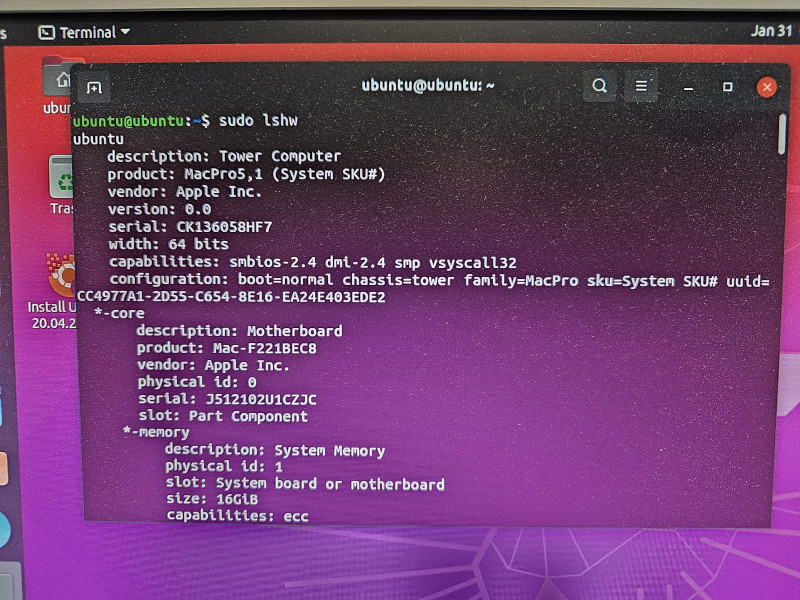Click the uuid line 'CC4977A1-2D55-C654-8E16-EA24E403EDE2'
Viewport: 800px width, 600px height.
pyautogui.click(x=231, y=297)
